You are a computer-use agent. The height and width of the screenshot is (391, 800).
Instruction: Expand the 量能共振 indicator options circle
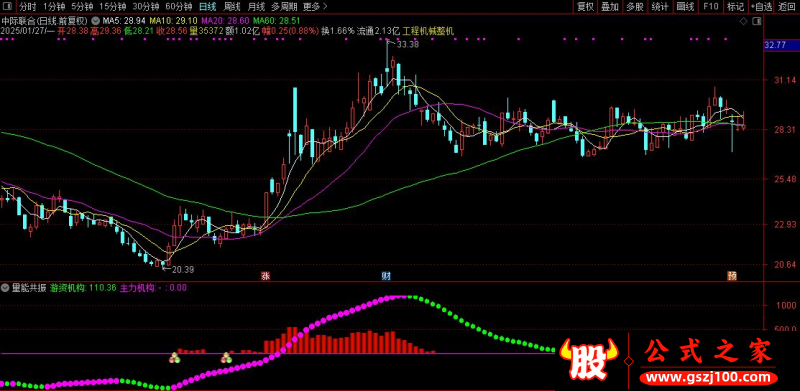pos(5,288)
